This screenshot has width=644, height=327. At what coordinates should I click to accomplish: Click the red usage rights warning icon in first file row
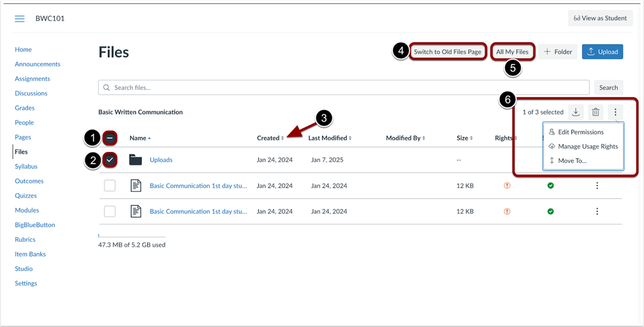click(507, 186)
